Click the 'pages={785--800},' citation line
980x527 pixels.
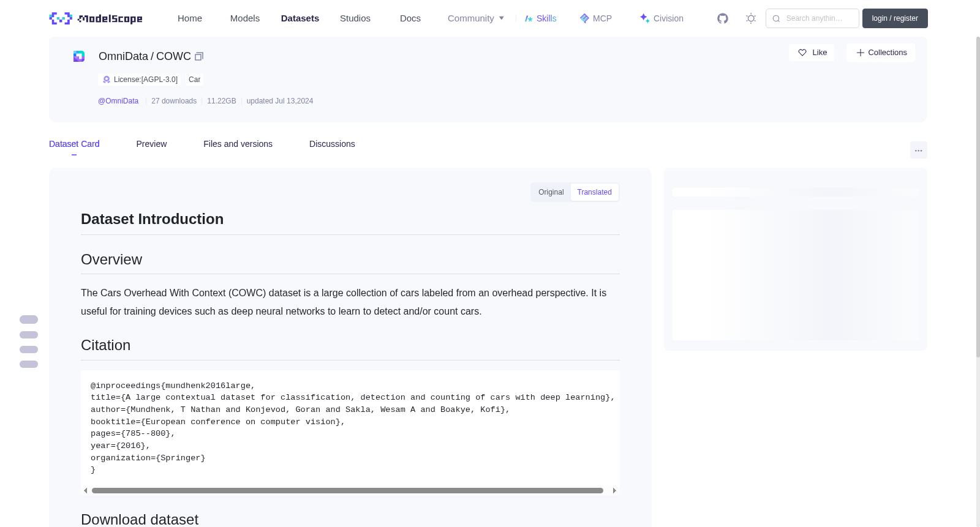[x=133, y=433]
